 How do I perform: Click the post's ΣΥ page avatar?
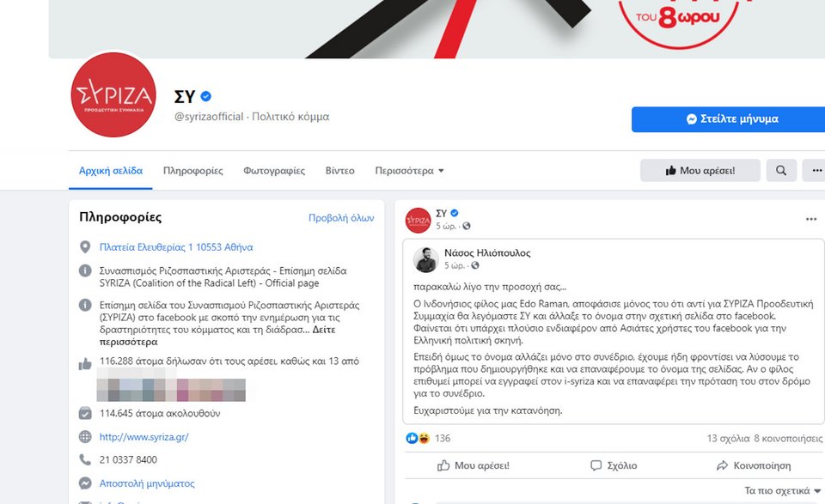coord(418,220)
